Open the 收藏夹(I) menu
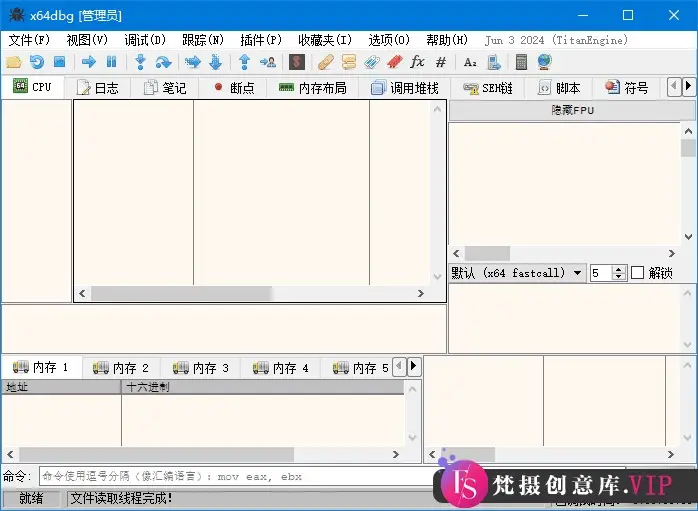The image size is (698, 511). coord(325,40)
